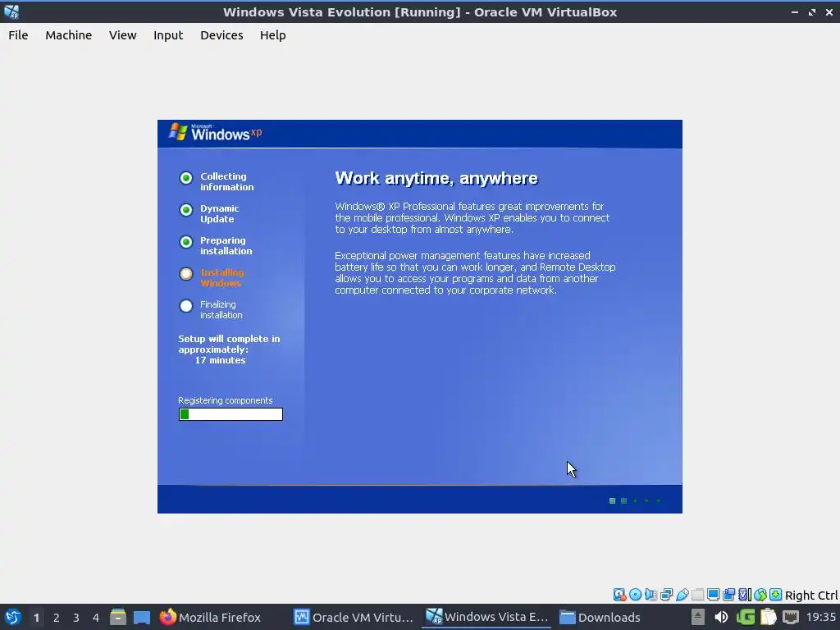This screenshot has height=630, width=840.
Task: Minimize the VirtualBox VM window
Action: [x=794, y=11]
